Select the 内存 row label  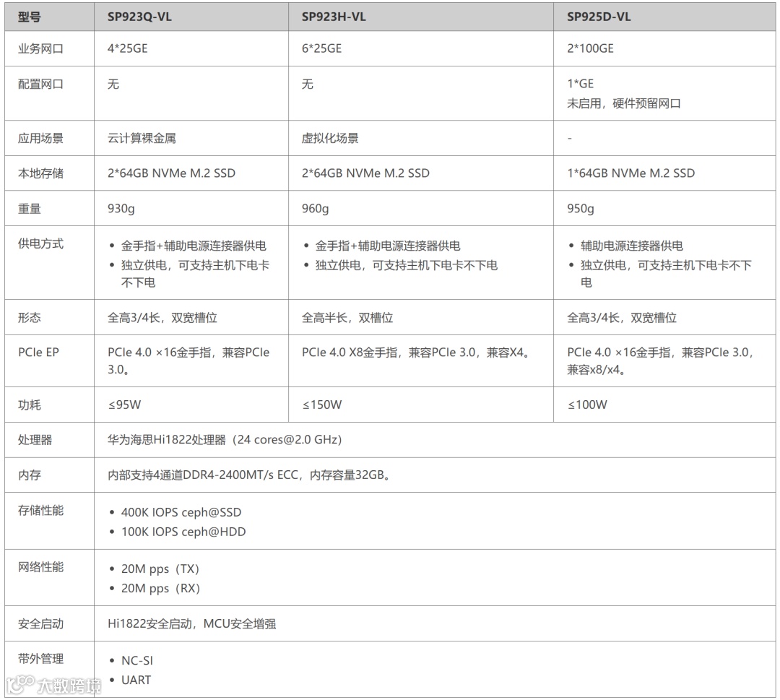coord(30,475)
